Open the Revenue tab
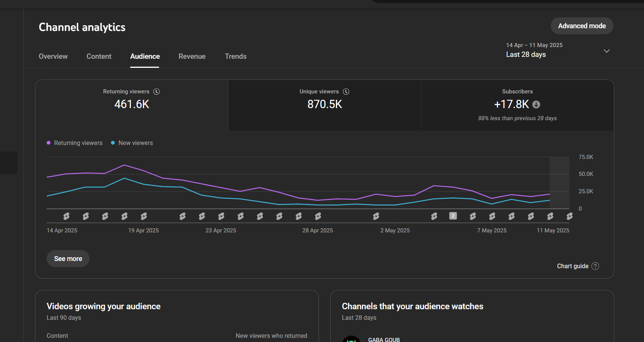The height and width of the screenshot is (342, 644). pos(192,56)
